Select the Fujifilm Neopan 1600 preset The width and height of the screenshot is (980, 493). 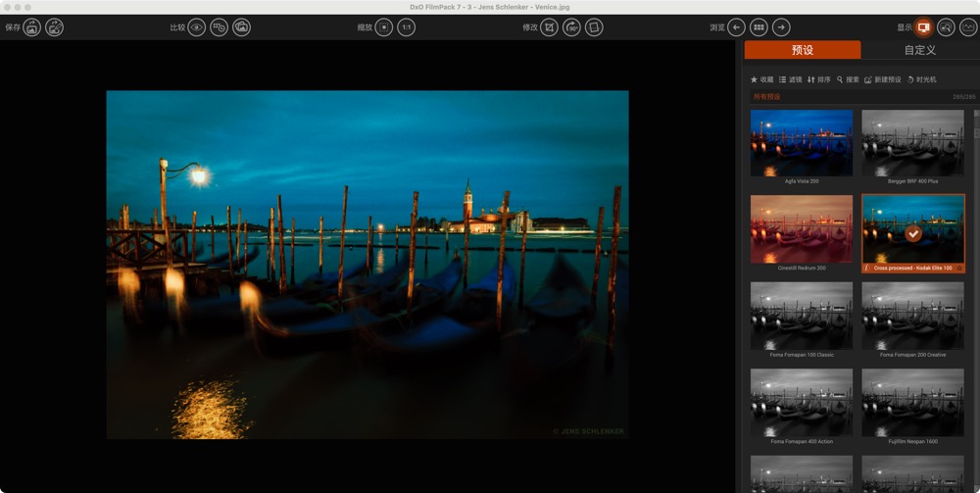[x=912, y=403]
